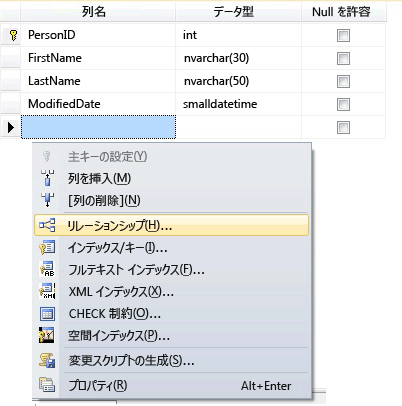Click the データ型 column header
The height and width of the screenshot is (406, 402).
point(238,12)
